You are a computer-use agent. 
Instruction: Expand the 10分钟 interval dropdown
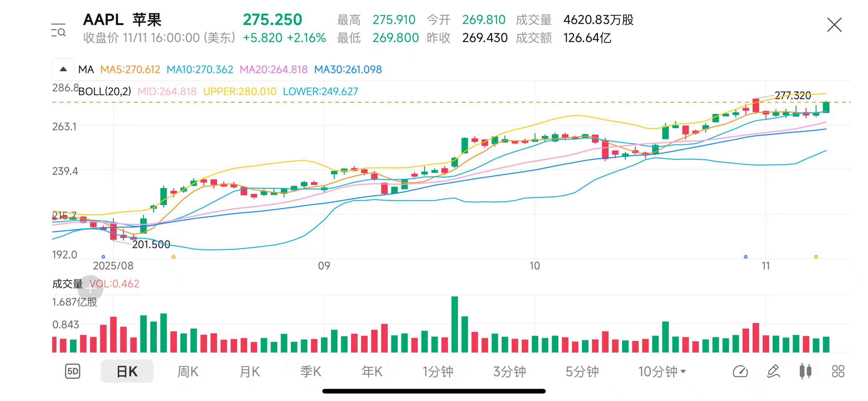[x=662, y=371]
